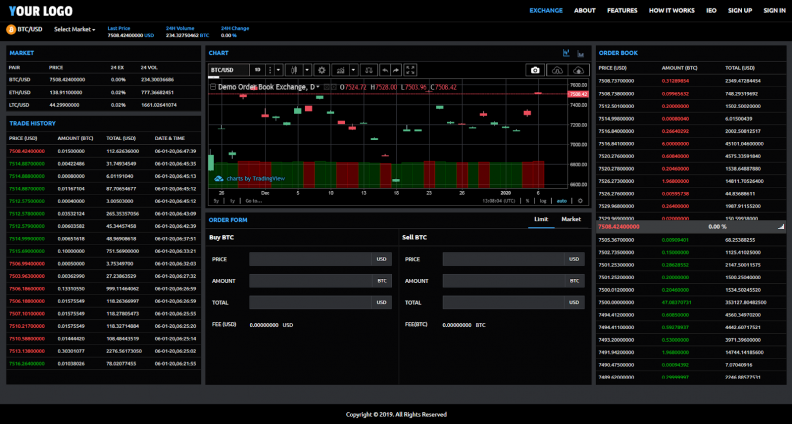
Task: Toggle auto scale on the chart
Action: [562, 201]
